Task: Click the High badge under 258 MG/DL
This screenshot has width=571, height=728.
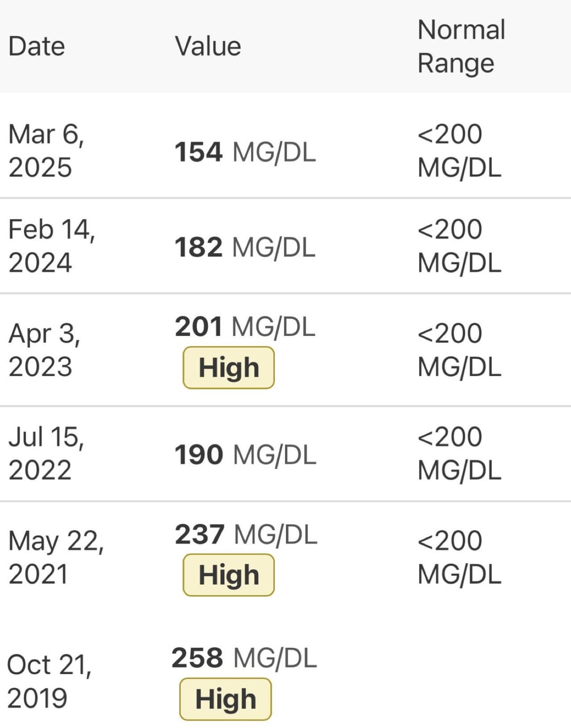Action: coord(225,699)
